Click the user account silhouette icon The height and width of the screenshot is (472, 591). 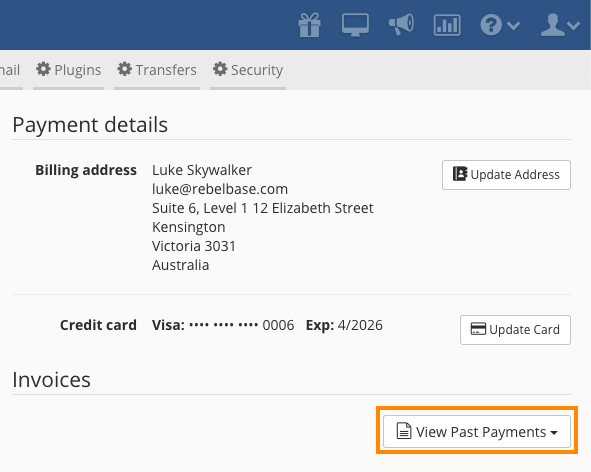[553, 25]
